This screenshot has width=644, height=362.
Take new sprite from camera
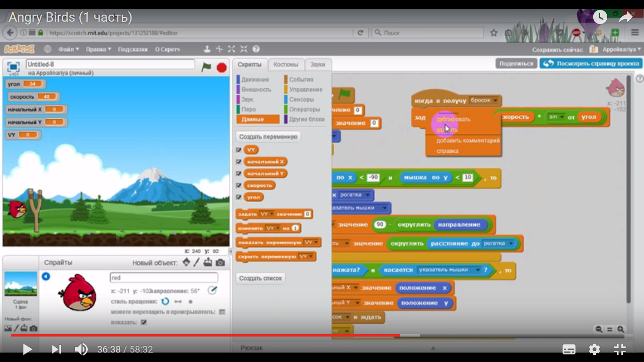(220, 263)
